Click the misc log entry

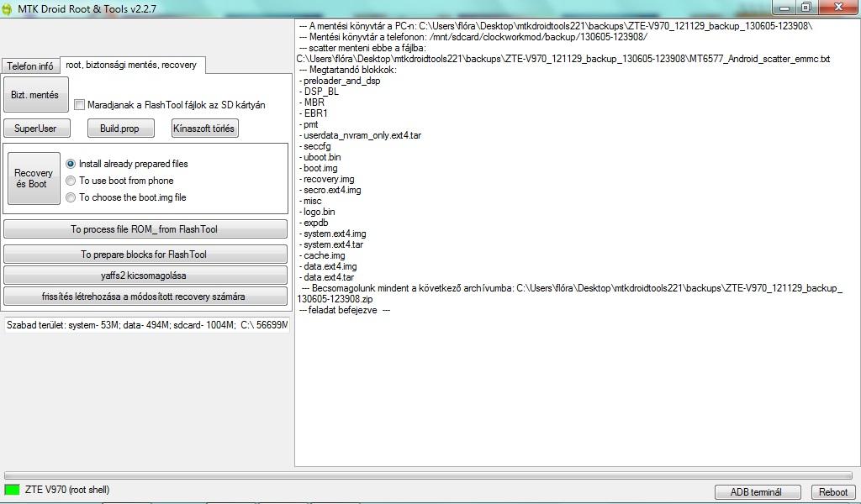pyautogui.click(x=311, y=201)
